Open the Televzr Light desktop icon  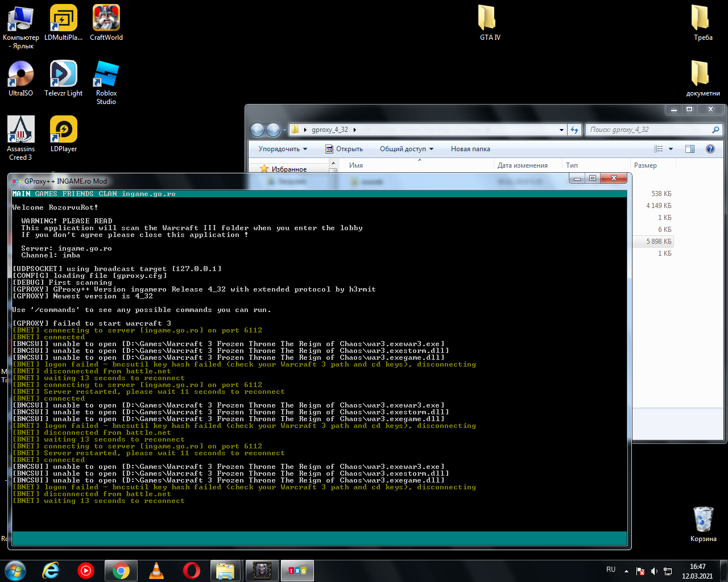click(63, 75)
